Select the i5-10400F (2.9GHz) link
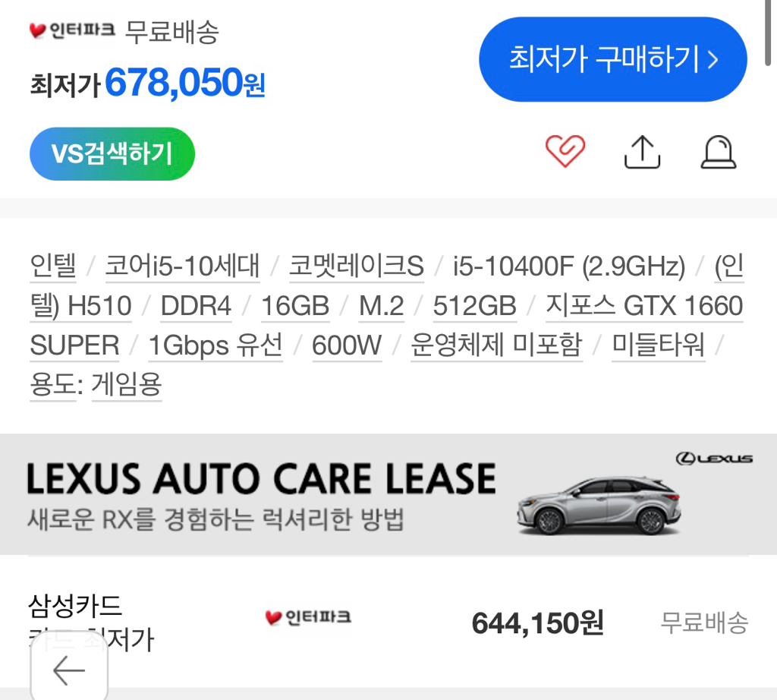This screenshot has width=777, height=700. pyautogui.click(x=569, y=266)
